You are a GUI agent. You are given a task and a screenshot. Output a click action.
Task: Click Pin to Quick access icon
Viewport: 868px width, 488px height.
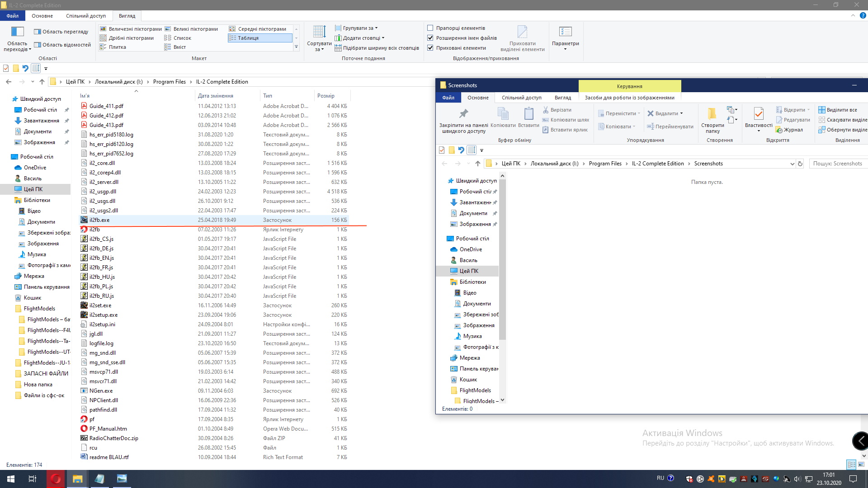[463, 114]
